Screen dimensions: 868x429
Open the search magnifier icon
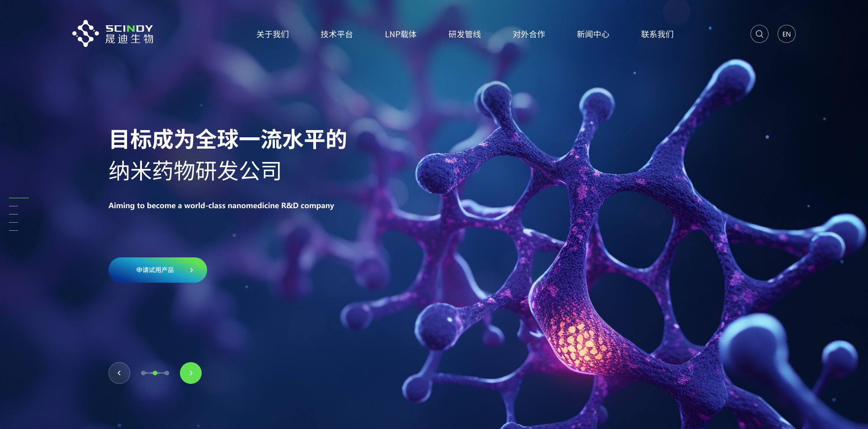[x=759, y=34]
